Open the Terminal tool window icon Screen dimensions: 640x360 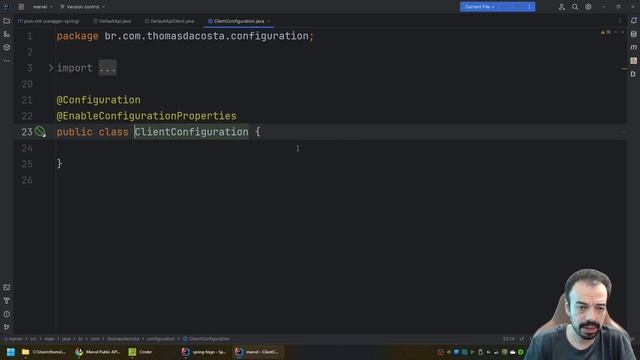click(7, 287)
